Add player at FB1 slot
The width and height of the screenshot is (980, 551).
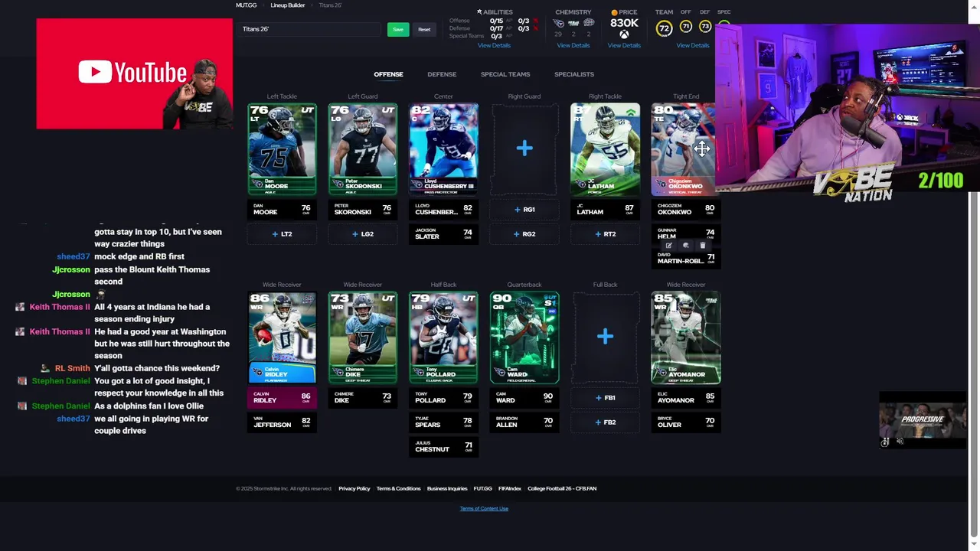pos(605,398)
